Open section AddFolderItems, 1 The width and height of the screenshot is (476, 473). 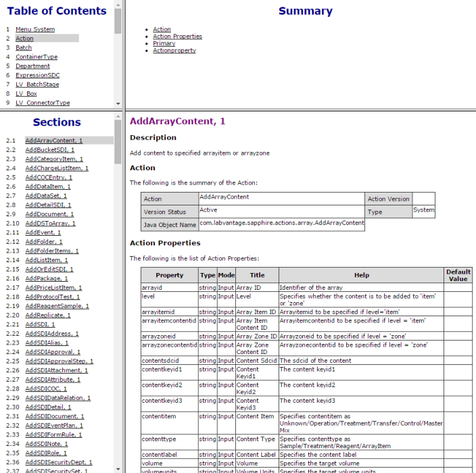tap(52, 251)
